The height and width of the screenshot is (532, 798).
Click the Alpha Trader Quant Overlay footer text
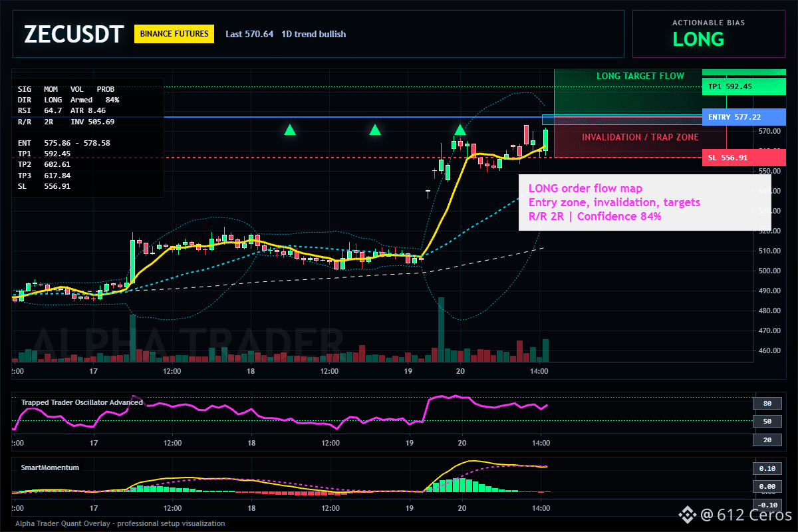click(120, 523)
